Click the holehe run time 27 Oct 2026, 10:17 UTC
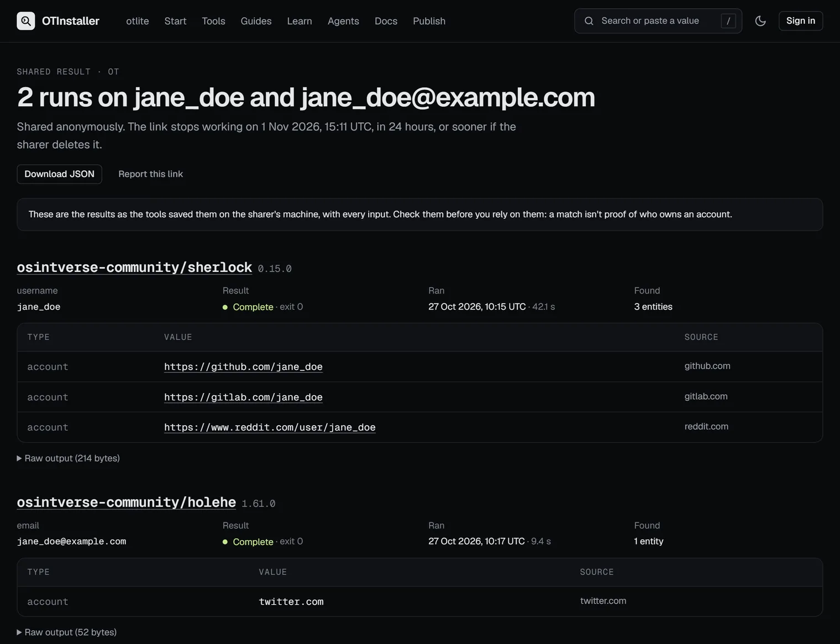Screen dimensions: 840x644 [x=476, y=541]
